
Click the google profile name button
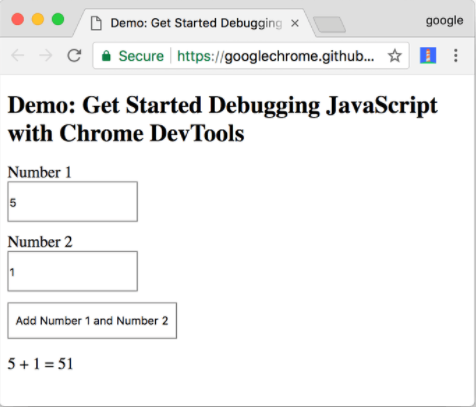coord(444,21)
